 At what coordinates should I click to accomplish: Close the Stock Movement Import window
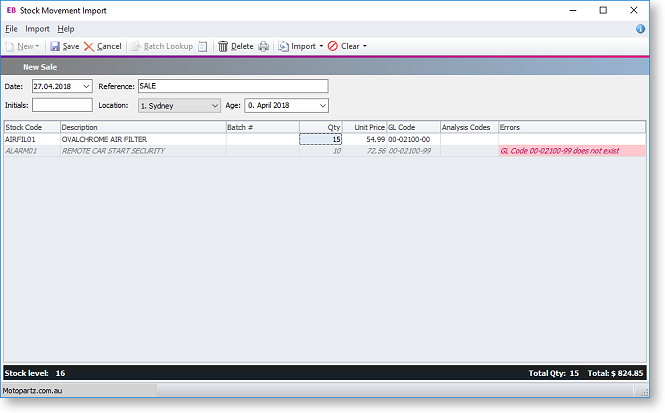coord(634,10)
